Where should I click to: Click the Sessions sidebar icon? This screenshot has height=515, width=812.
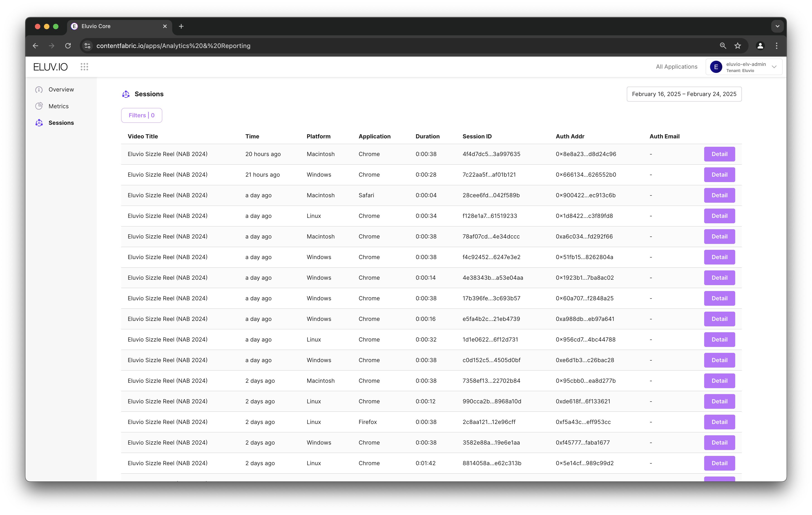[x=39, y=123]
